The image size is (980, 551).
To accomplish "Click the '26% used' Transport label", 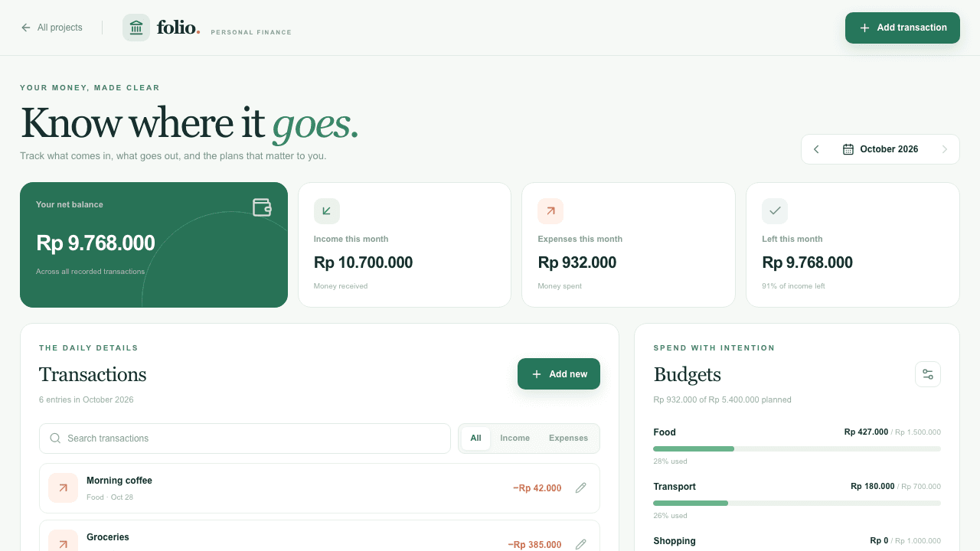I will (x=670, y=516).
